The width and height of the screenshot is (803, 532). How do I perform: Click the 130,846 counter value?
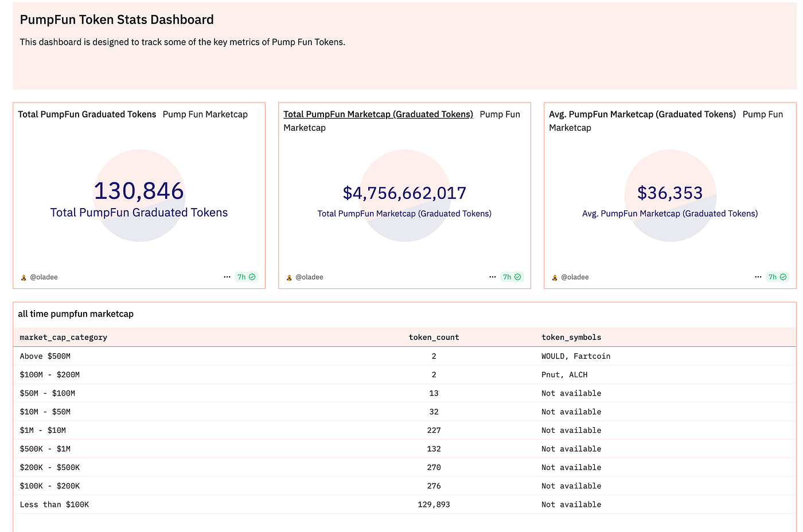139,191
